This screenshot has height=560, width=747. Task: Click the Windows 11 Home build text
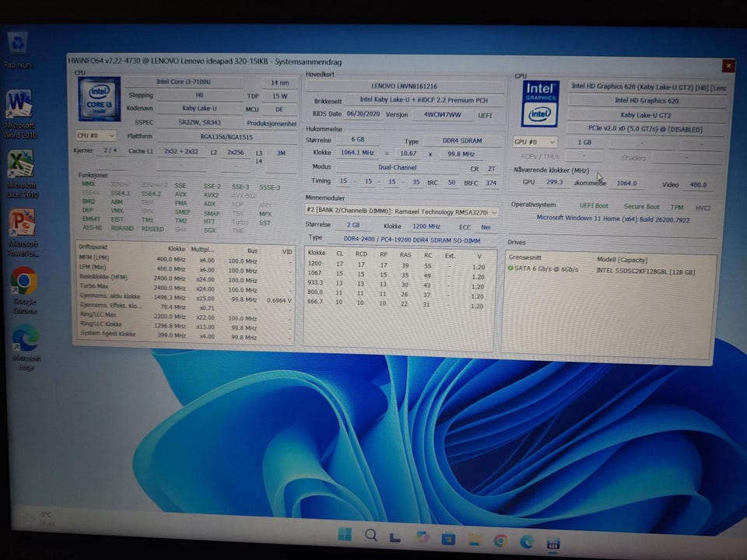pyautogui.click(x=612, y=219)
